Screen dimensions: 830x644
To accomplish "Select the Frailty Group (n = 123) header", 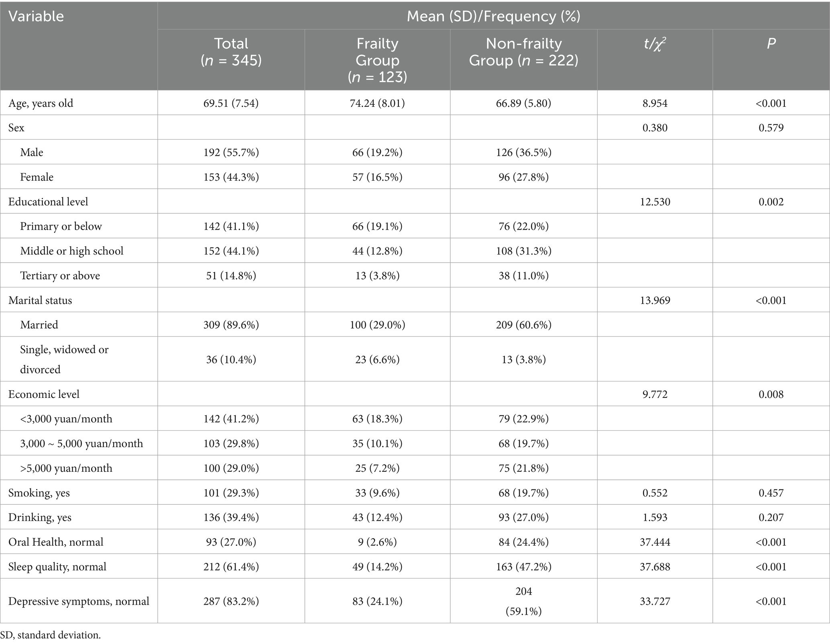I will [377, 60].
